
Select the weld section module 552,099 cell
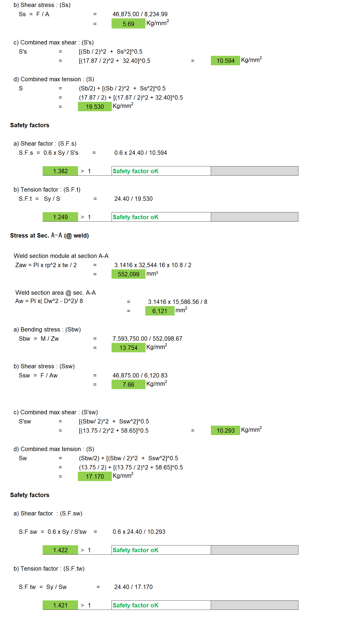pos(128,274)
